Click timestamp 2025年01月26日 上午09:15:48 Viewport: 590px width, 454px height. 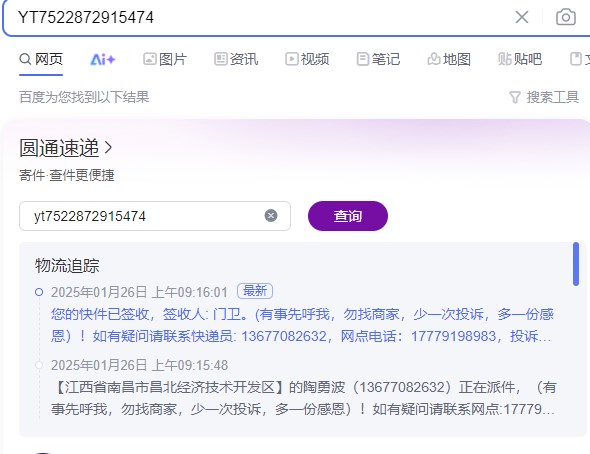(139, 365)
